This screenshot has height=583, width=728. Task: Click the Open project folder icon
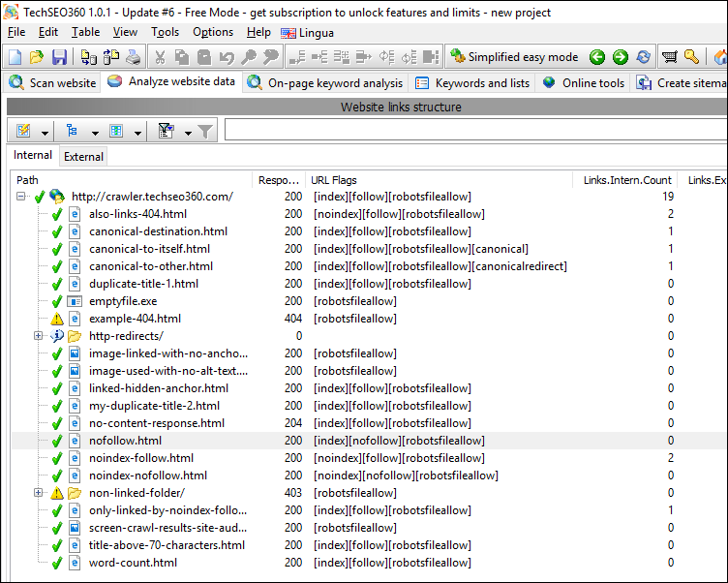pos(37,57)
